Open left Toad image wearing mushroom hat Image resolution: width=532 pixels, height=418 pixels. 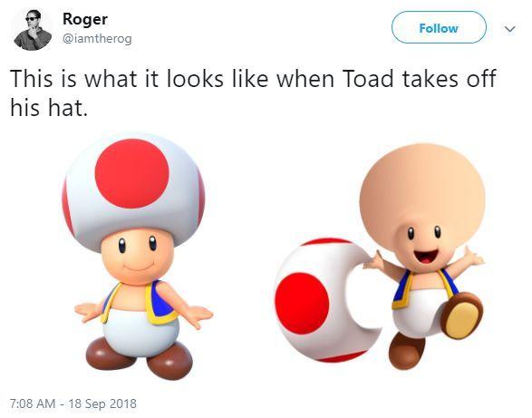(140, 257)
